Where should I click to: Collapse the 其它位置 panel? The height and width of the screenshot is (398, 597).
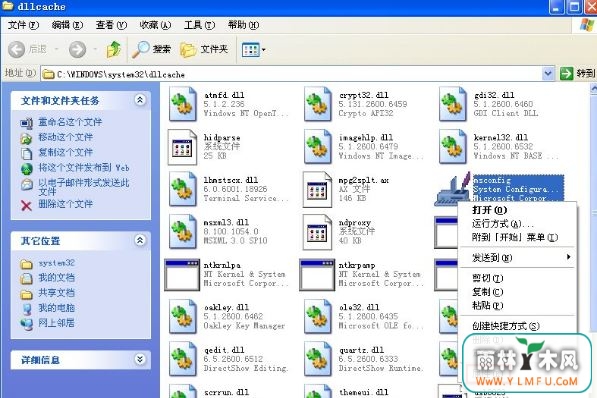click(x=140, y=240)
